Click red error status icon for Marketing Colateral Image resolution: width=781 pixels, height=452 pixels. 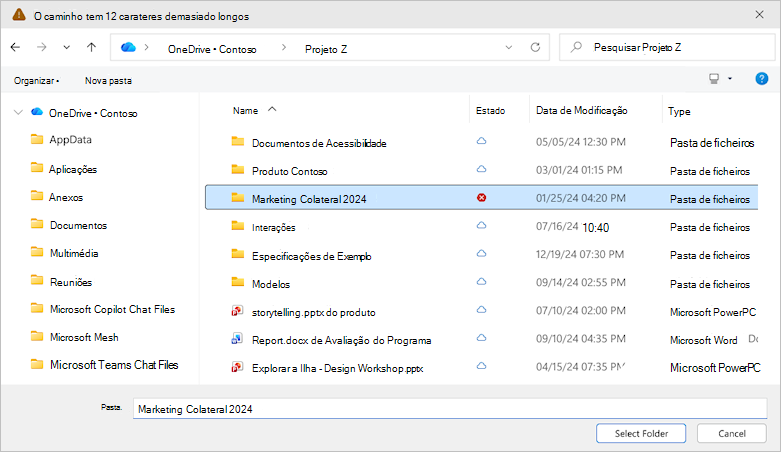tap(481, 198)
